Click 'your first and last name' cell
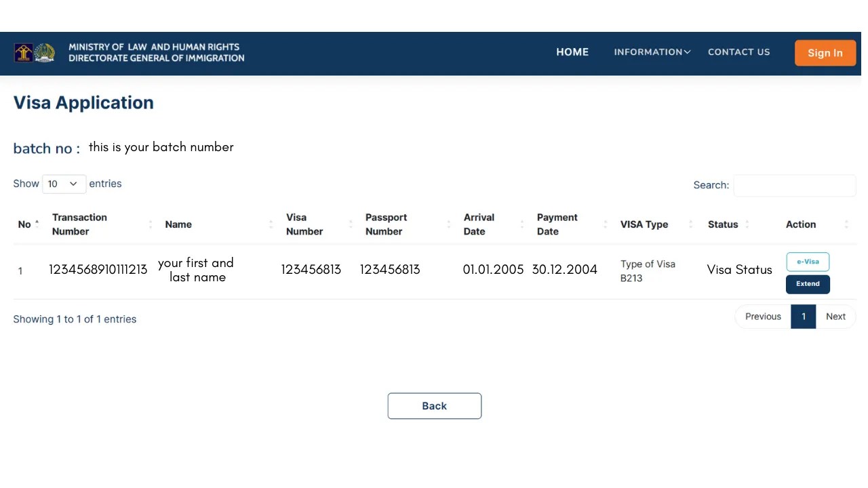The width and height of the screenshot is (868, 488). pos(196,270)
